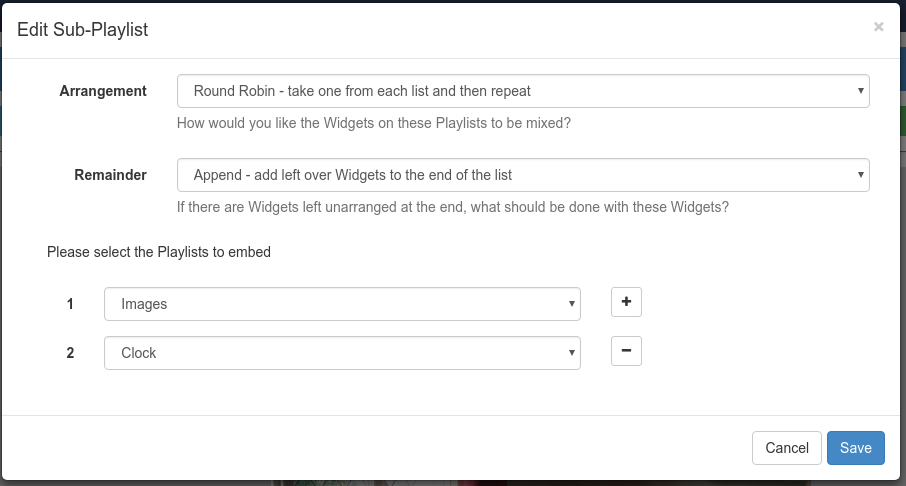Click the Arrangement field label
This screenshot has width=906, height=486.
coord(103,91)
